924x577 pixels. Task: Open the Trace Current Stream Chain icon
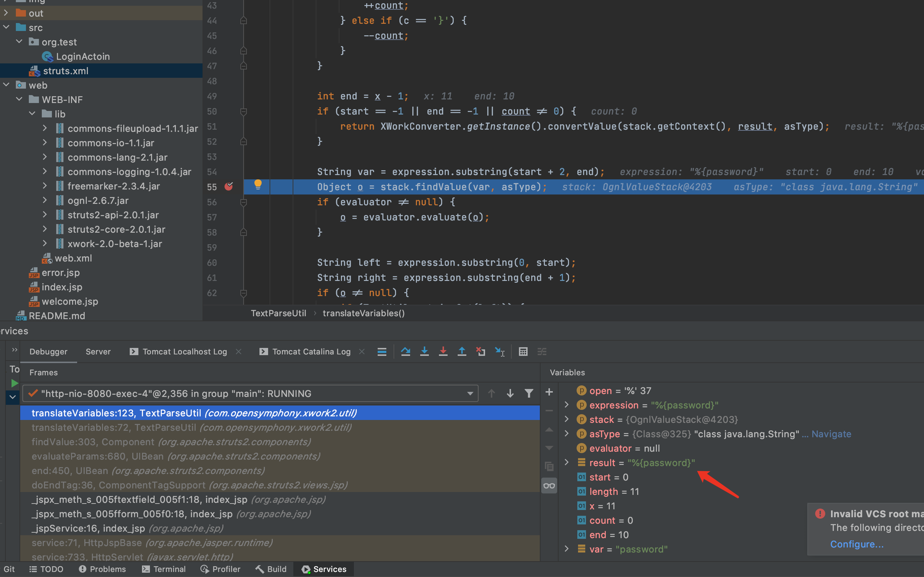(542, 352)
